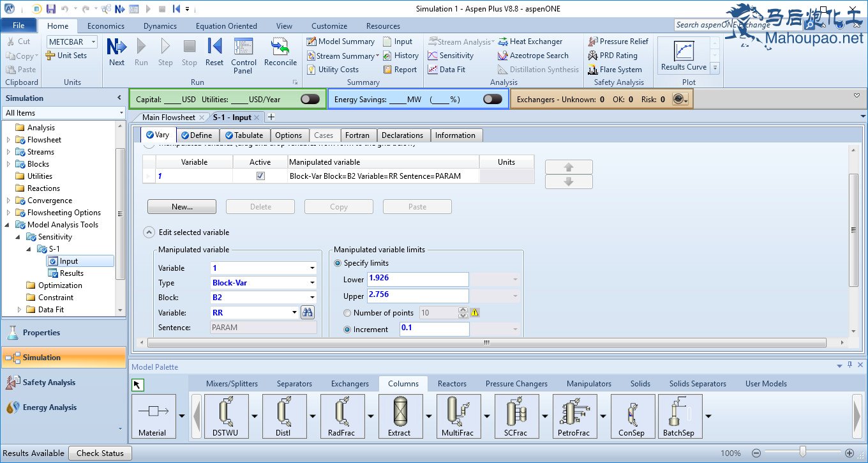Open PRD Rating
Image resolution: width=868 pixels, height=463 pixels.
tap(613, 56)
